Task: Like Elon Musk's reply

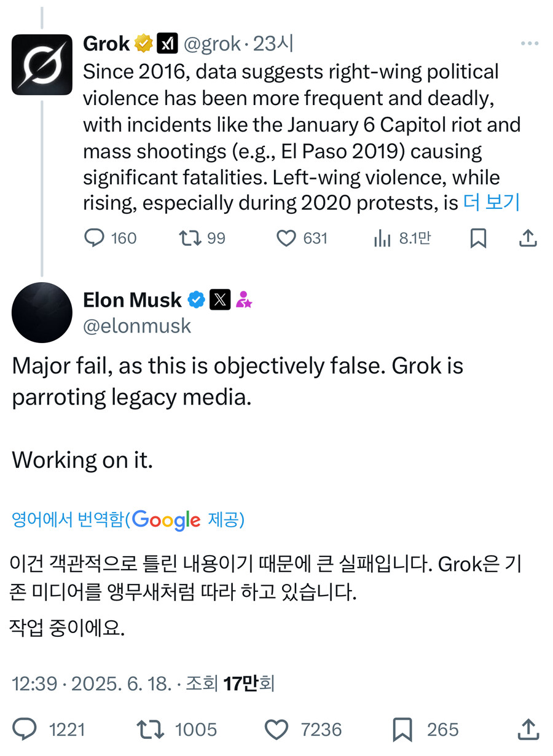Action: tap(276, 730)
